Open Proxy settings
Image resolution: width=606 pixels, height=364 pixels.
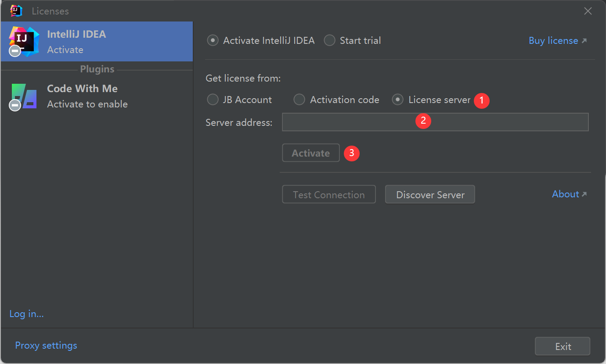46,345
